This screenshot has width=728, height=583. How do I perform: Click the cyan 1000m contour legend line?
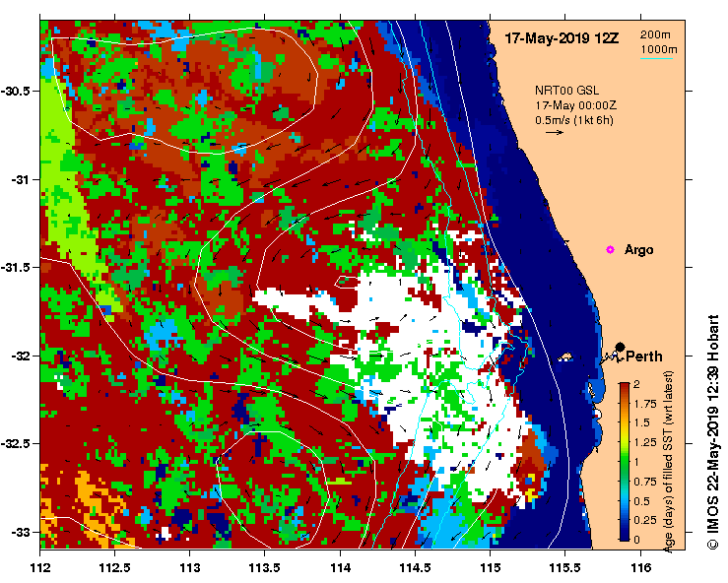pos(656,58)
